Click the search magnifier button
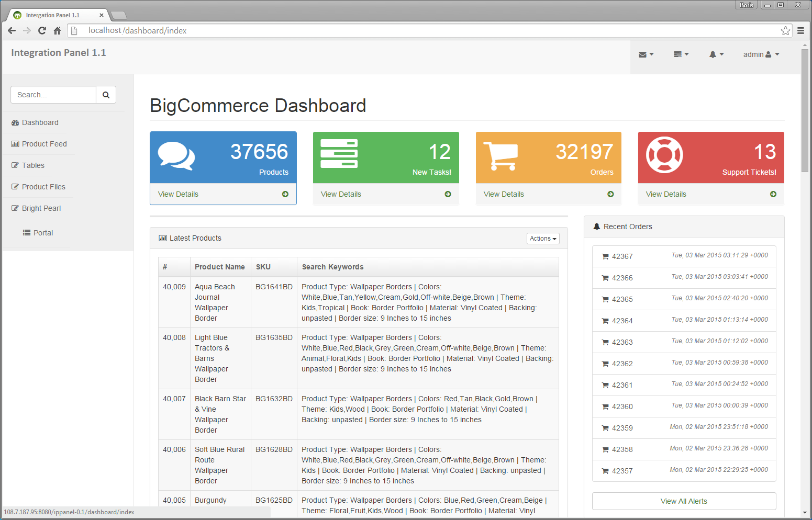Image resolution: width=812 pixels, height=520 pixels. (106, 95)
